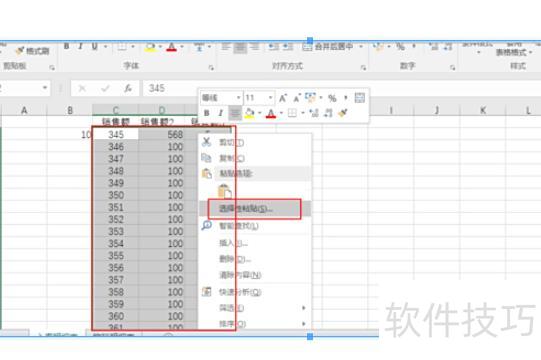Open the font group dialog launcher

tap(211, 68)
